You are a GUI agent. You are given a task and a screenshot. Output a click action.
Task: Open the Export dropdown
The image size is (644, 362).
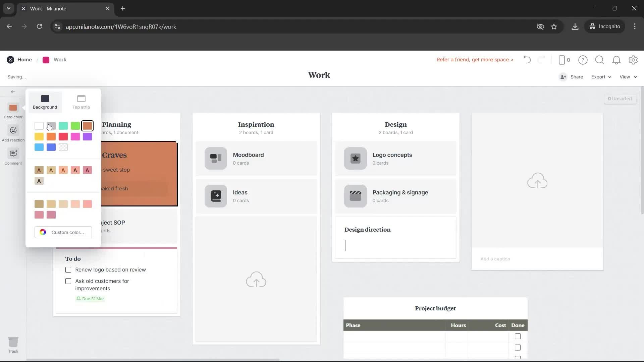(x=601, y=77)
